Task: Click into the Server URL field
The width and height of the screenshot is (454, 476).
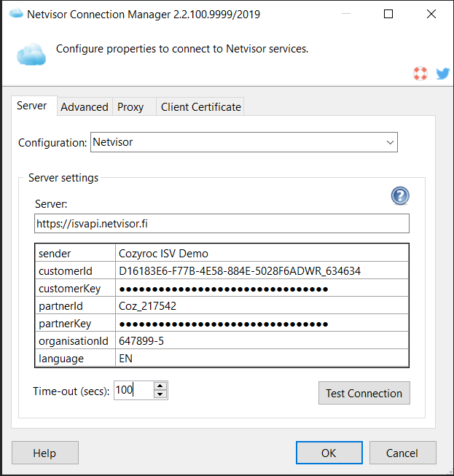Action: pos(222,224)
